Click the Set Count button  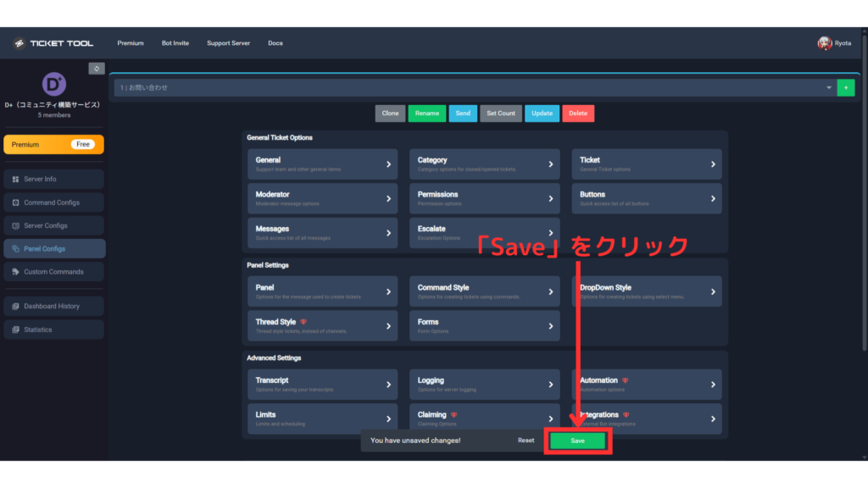coord(500,114)
